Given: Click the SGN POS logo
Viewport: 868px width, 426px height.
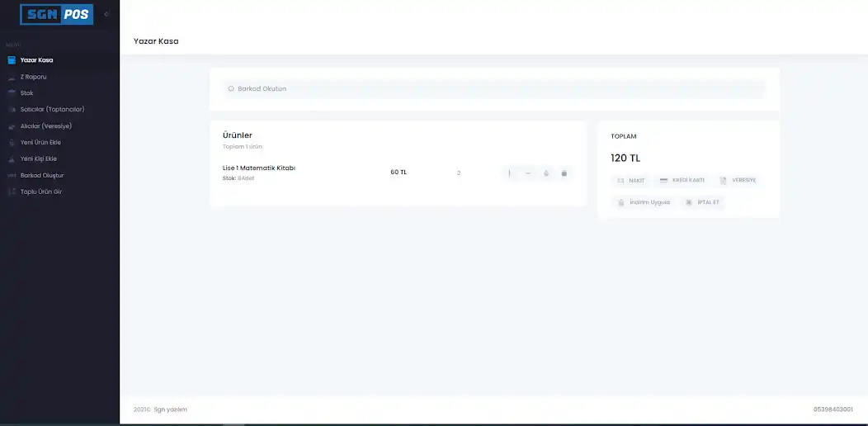Looking at the screenshot, I should pyautogui.click(x=57, y=14).
